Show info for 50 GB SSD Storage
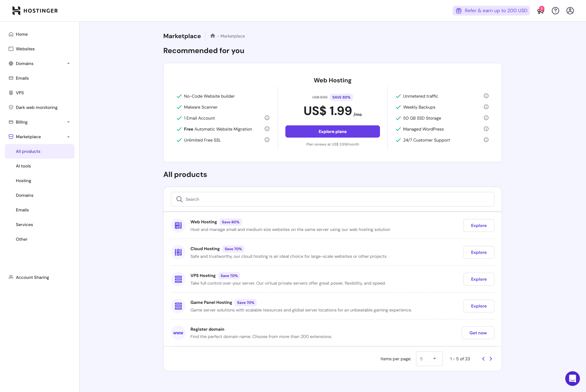 point(486,118)
